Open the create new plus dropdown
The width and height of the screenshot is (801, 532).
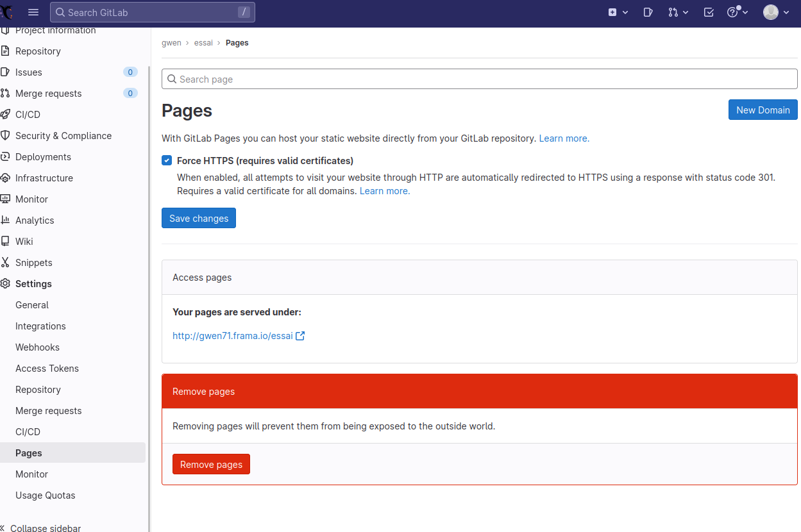[618, 12]
